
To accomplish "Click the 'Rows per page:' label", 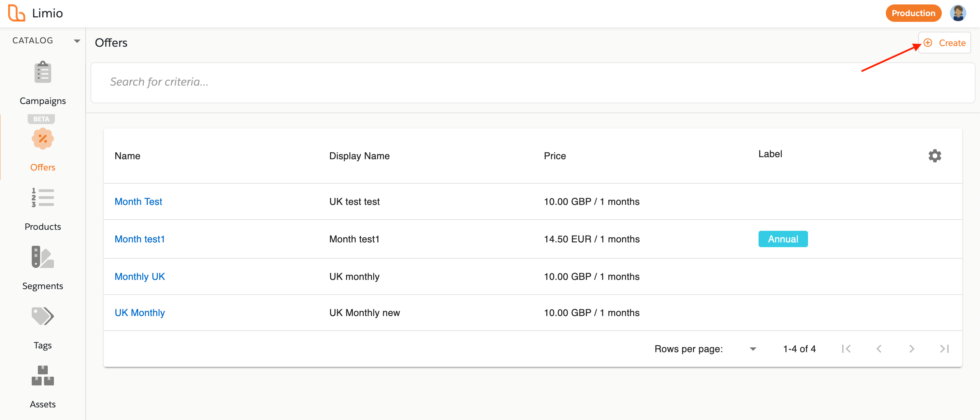I will 688,349.
